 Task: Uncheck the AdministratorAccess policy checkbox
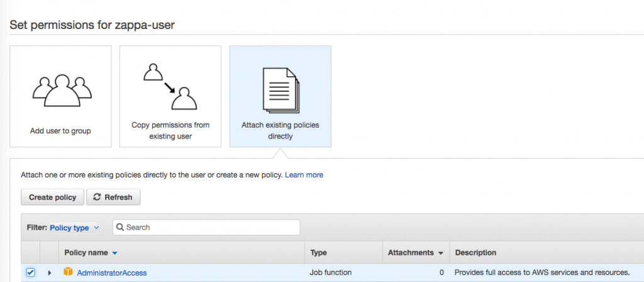[30, 273]
